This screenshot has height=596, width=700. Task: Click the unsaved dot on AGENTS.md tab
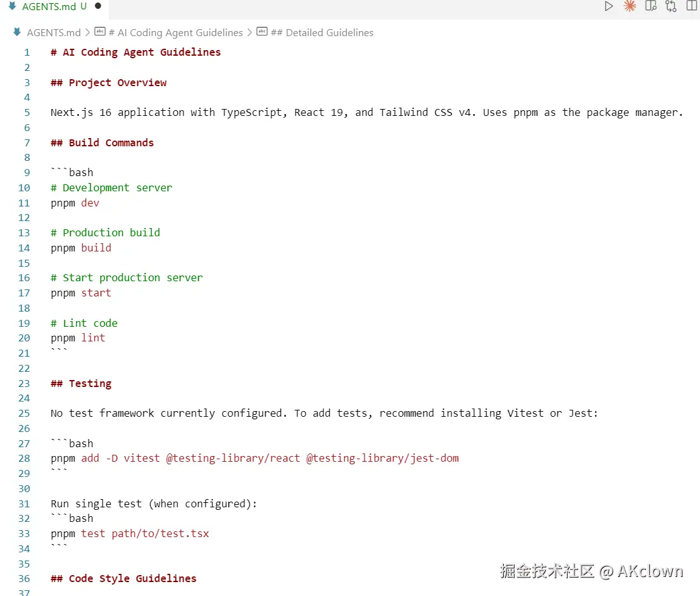(98, 6)
